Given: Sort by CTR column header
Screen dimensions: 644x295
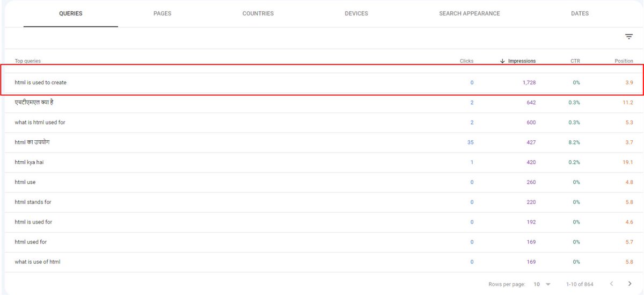Looking at the screenshot, I should 575,61.
